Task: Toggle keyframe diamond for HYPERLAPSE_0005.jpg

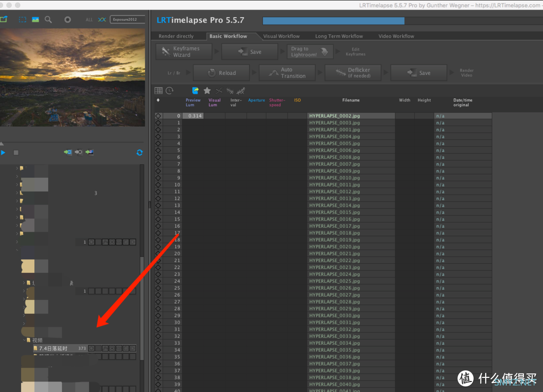Action: tap(158, 143)
